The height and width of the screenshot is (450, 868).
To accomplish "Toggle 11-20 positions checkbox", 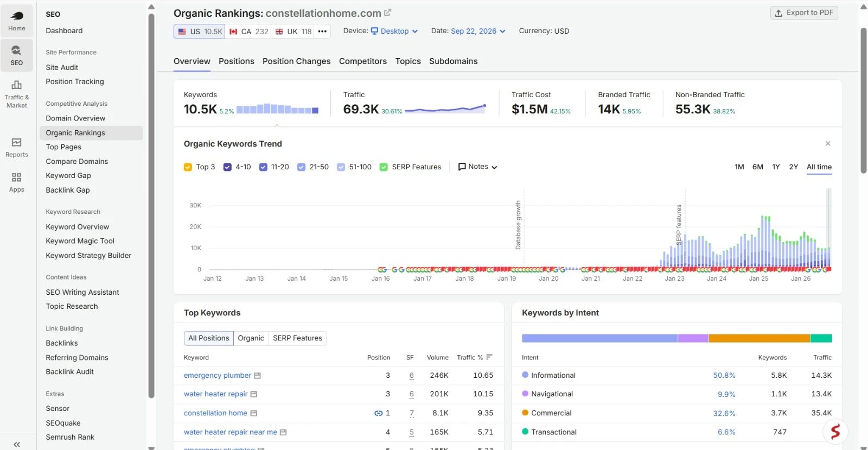I will 263,167.
